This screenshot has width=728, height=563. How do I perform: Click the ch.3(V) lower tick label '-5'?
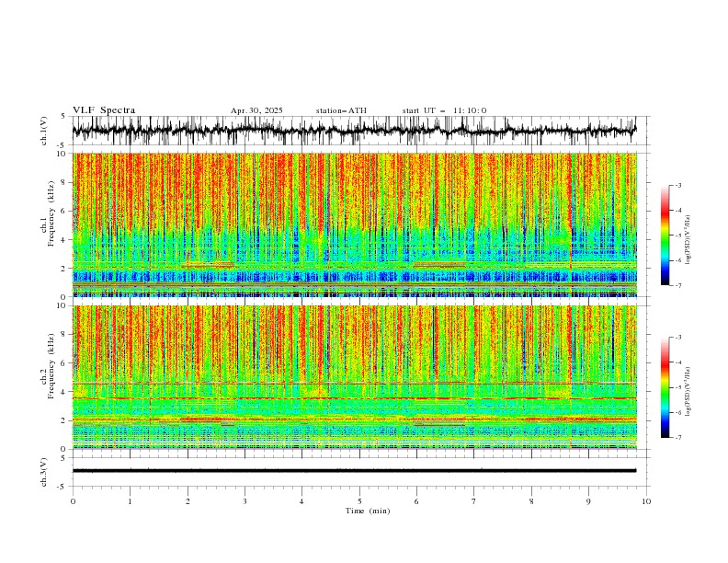[62, 487]
